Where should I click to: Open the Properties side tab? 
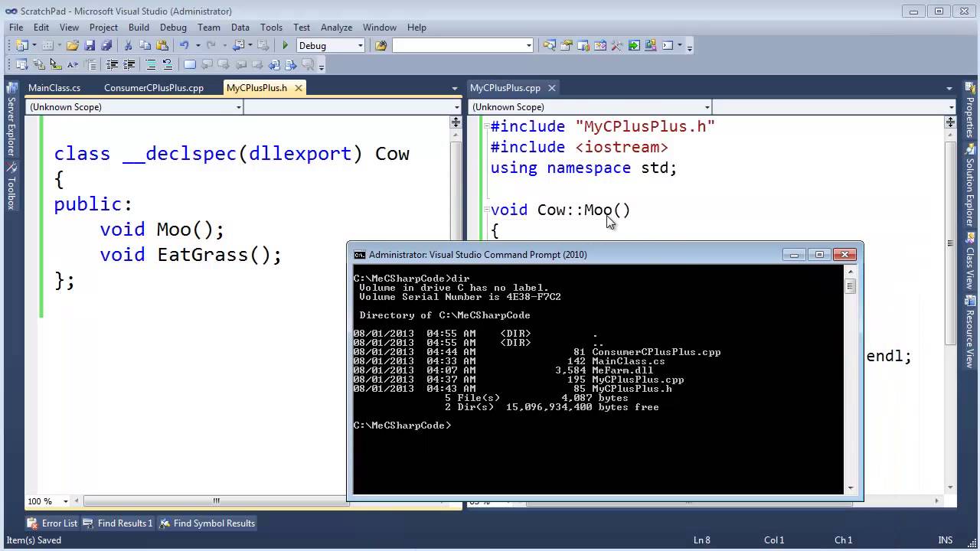(x=969, y=111)
